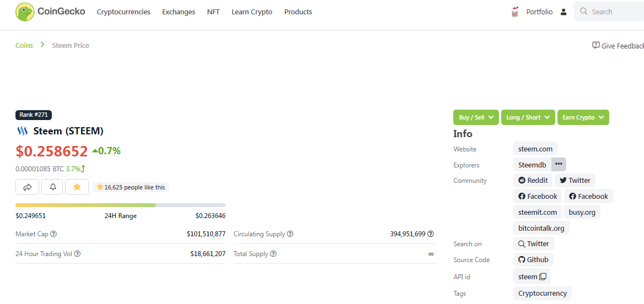Click the price alert bell button
Viewport: 644px width, 304px height.
[x=52, y=187]
